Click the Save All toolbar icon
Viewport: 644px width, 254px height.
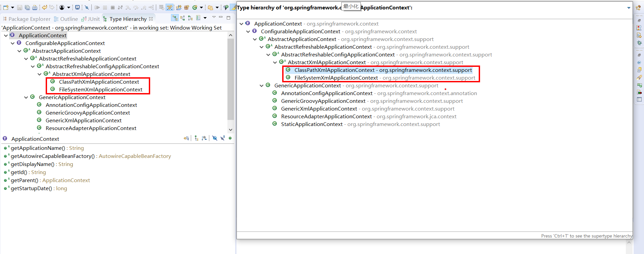pos(27,7)
